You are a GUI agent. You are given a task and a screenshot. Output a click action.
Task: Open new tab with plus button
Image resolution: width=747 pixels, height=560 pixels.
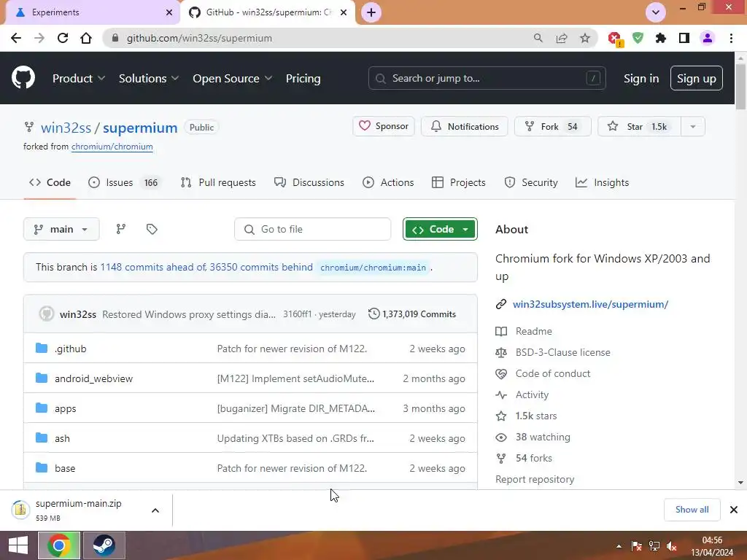click(371, 12)
